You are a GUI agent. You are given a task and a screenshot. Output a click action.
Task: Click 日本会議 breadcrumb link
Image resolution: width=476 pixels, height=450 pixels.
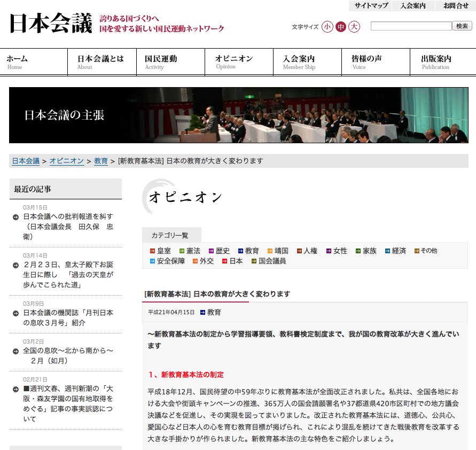(x=26, y=161)
